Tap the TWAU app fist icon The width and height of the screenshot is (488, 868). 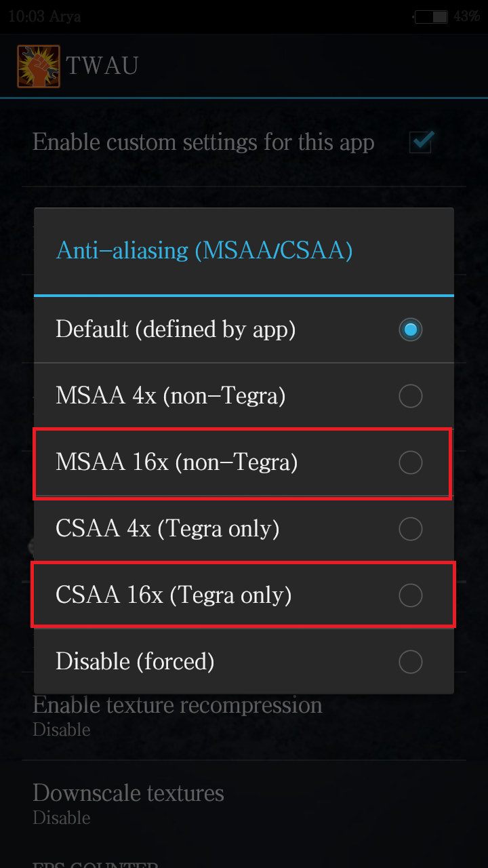coord(39,66)
